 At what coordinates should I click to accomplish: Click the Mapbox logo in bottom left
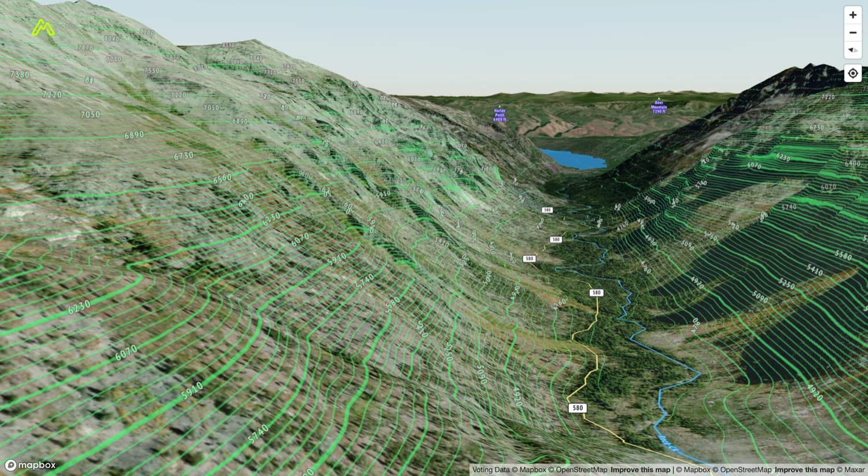(29, 465)
